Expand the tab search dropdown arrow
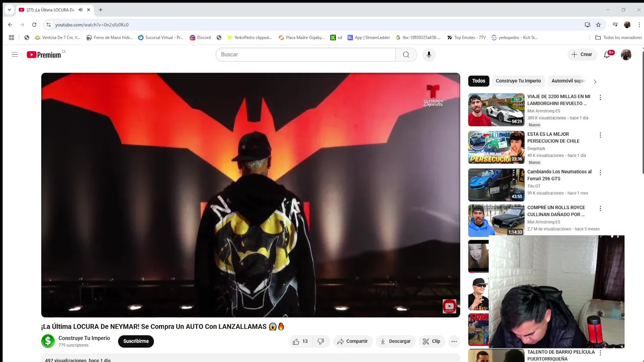The height and width of the screenshot is (362, 644). (9, 10)
